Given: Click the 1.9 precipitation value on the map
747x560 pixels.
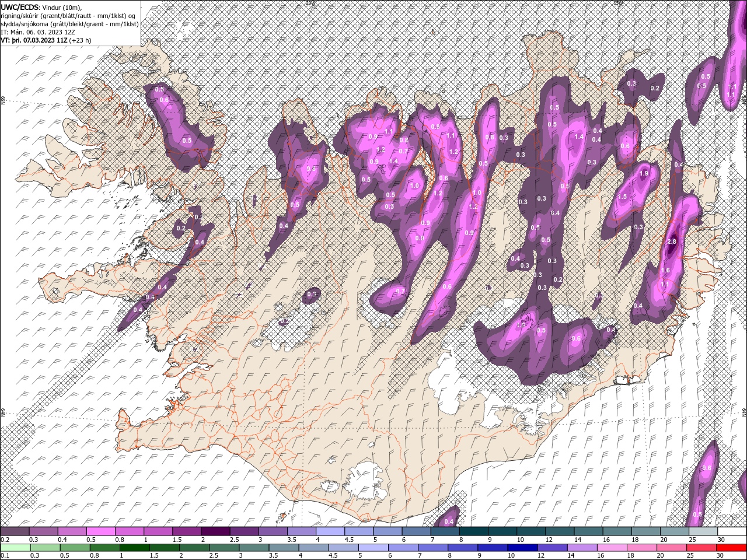Looking at the screenshot, I should (644, 174).
